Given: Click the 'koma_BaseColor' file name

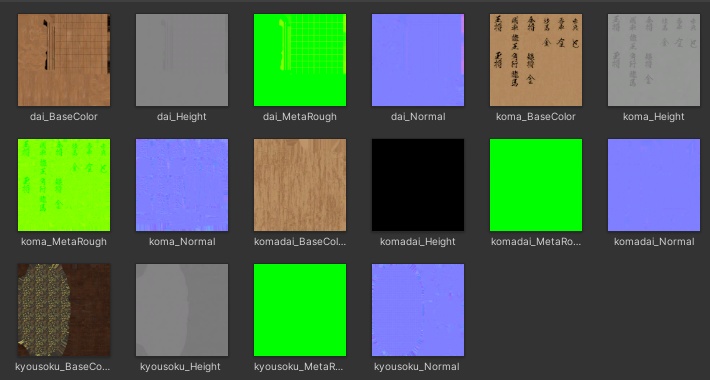Looking at the screenshot, I should point(536,117).
